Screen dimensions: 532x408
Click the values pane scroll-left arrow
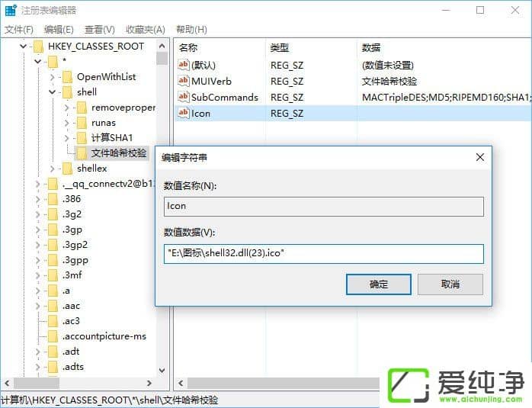pos(181,384)
